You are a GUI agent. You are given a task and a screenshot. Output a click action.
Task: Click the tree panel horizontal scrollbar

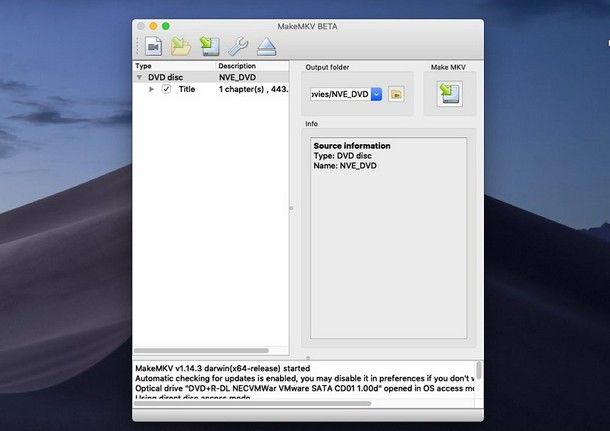tap(201, 350)
